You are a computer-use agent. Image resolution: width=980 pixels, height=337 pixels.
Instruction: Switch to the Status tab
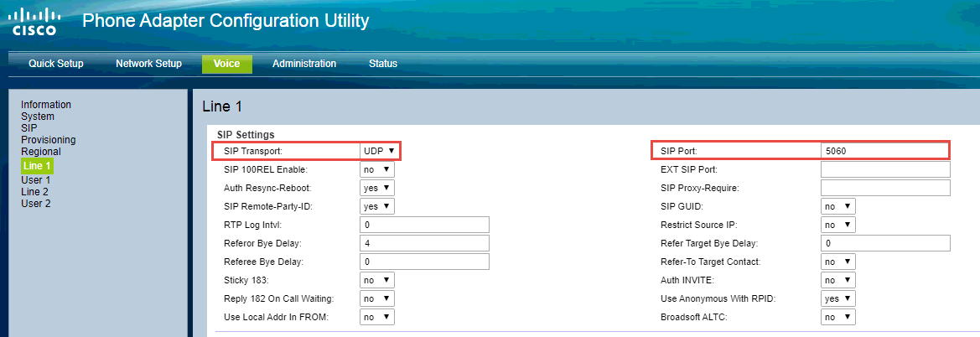click(383, 64)
